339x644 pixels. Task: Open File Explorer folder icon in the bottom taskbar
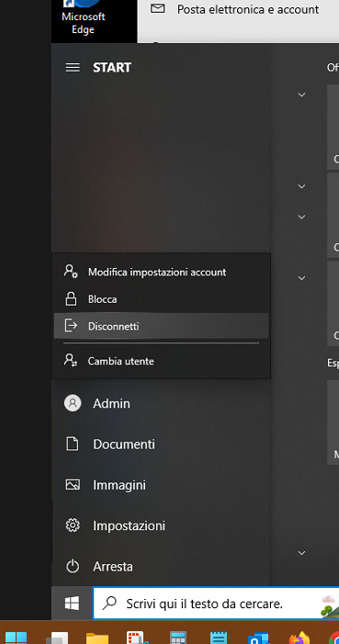pyautogui.click(x=97, y=638)
